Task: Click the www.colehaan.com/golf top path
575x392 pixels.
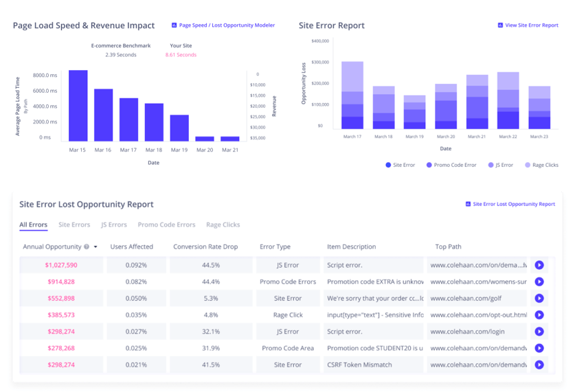Action: (466, 298)
